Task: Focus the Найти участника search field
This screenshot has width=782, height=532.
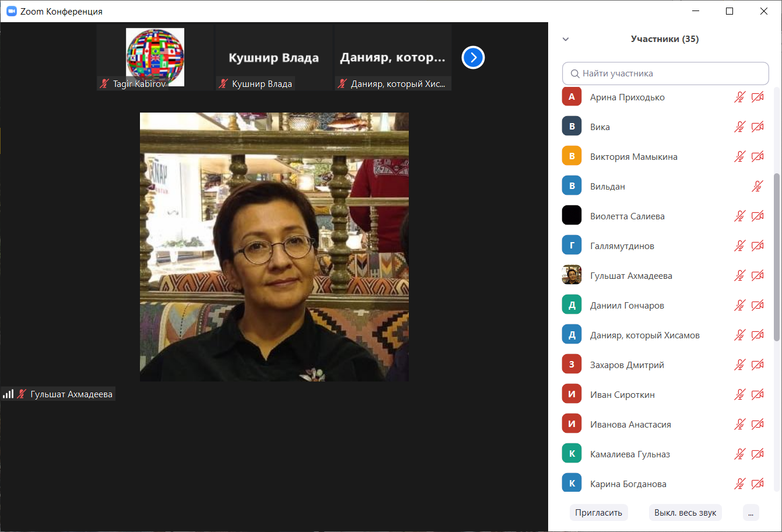Action: (665, 73)
